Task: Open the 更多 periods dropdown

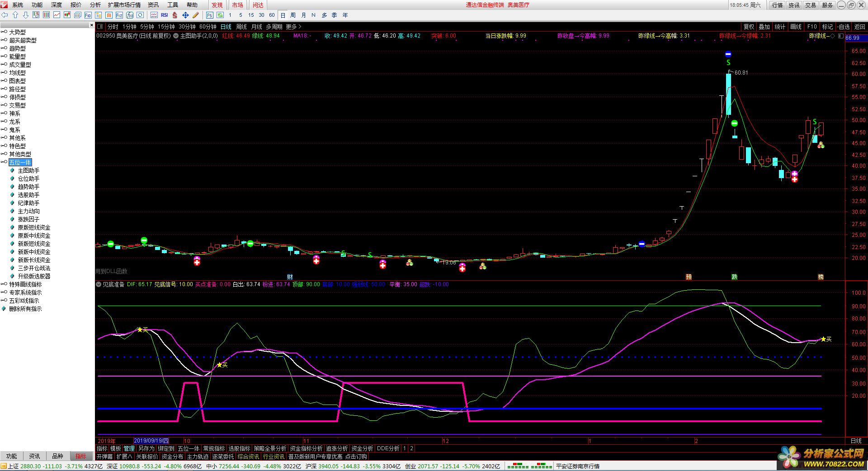Action: coord(293,27)
